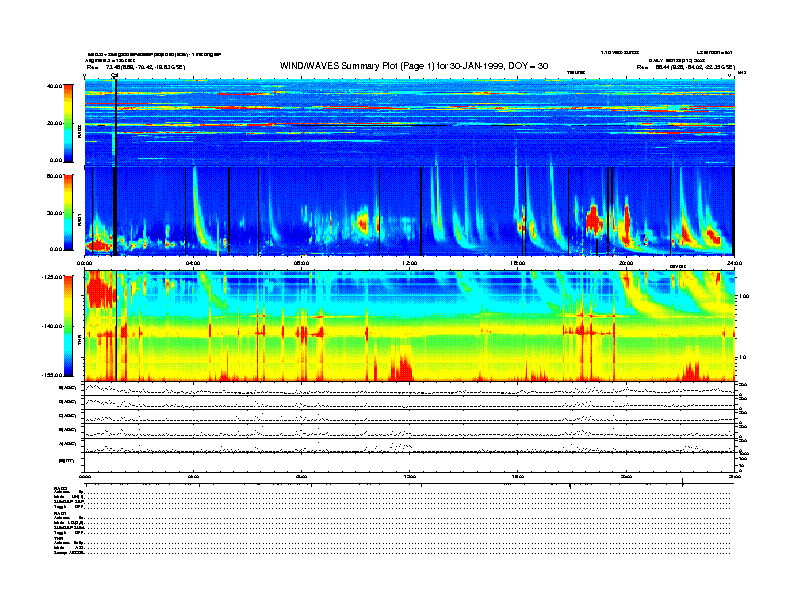Click the TNR color scale bar
The image size is (792, 612).
coord(68,326)
